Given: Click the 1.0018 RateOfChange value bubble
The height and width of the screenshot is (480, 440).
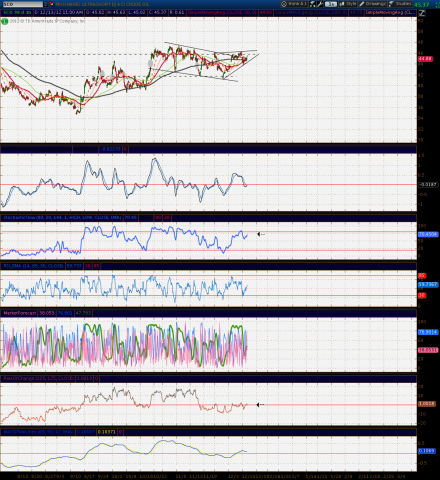Looking at the screenshot, I should (x=427, y=404).
